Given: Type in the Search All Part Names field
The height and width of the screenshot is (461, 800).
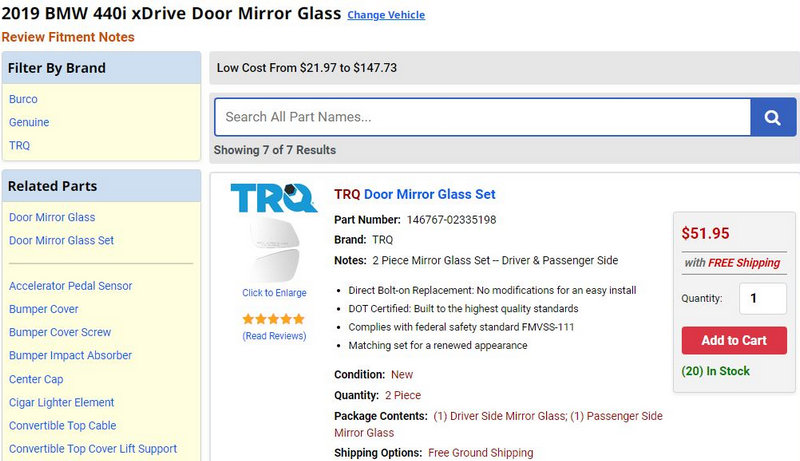Looking at the screenshot, I should click(482, 117).
